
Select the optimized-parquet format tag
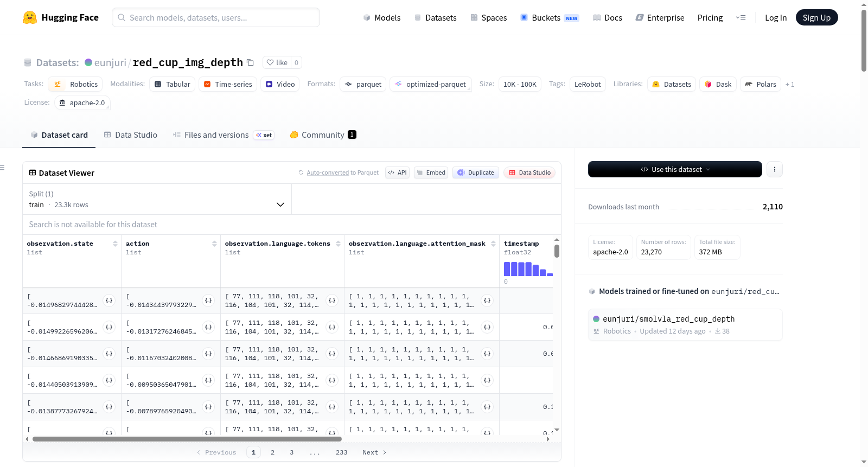point(430,84)
